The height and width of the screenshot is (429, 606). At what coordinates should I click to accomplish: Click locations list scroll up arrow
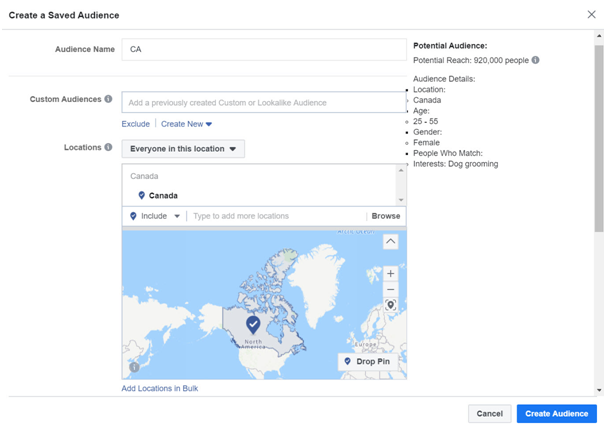point(401,170)
